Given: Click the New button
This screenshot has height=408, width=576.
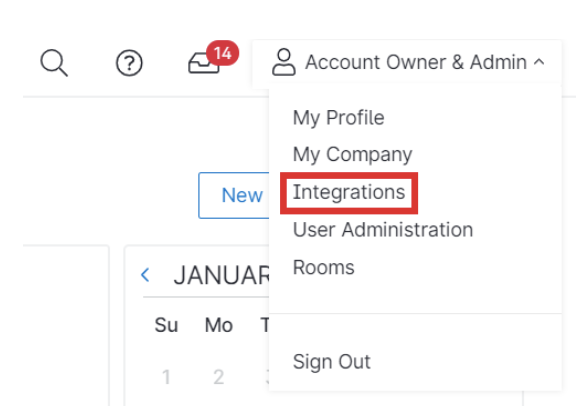Looking at the screenshot, I should coord(234,195).
